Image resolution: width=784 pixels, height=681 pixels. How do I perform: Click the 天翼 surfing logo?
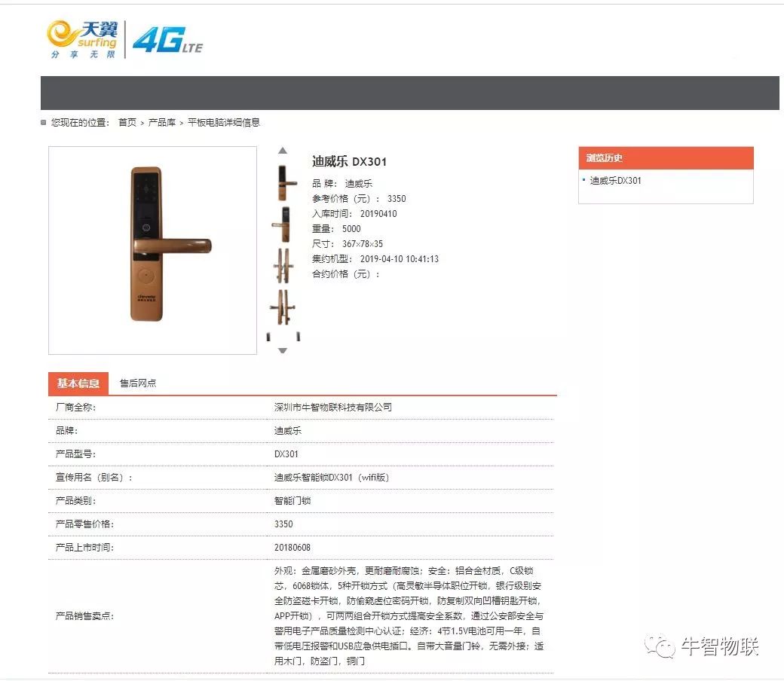[83, 39]
